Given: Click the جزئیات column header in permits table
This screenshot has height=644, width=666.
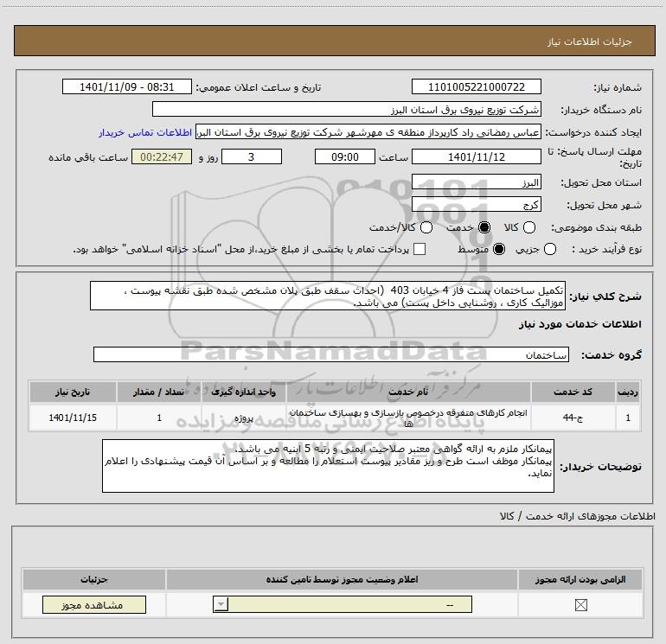Looking at the screenshot, I should click(x=94, y=579).
